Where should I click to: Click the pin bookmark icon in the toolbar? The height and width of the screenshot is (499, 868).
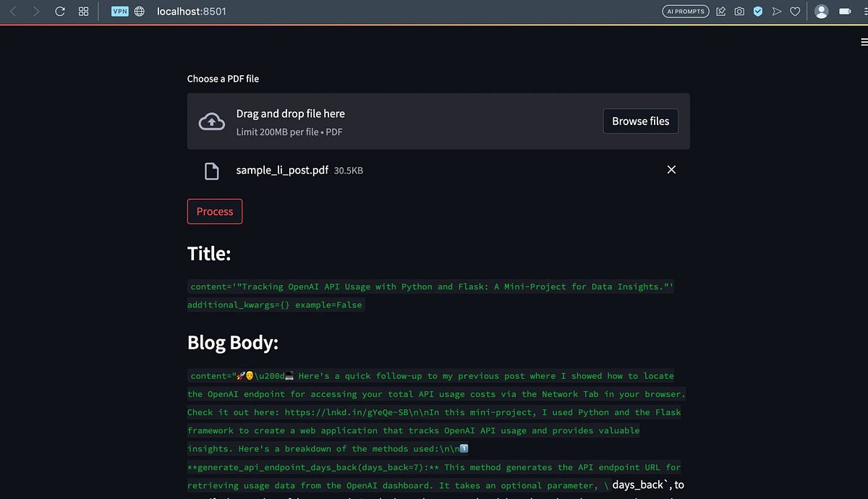click(x=719, y=11)
